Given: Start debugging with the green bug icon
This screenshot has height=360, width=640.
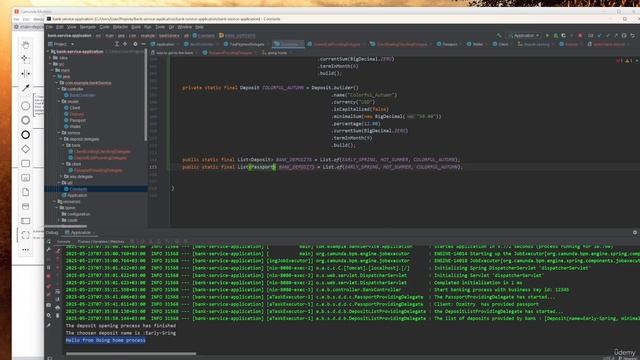Looking at the screenshot, I should pos(556,36).
